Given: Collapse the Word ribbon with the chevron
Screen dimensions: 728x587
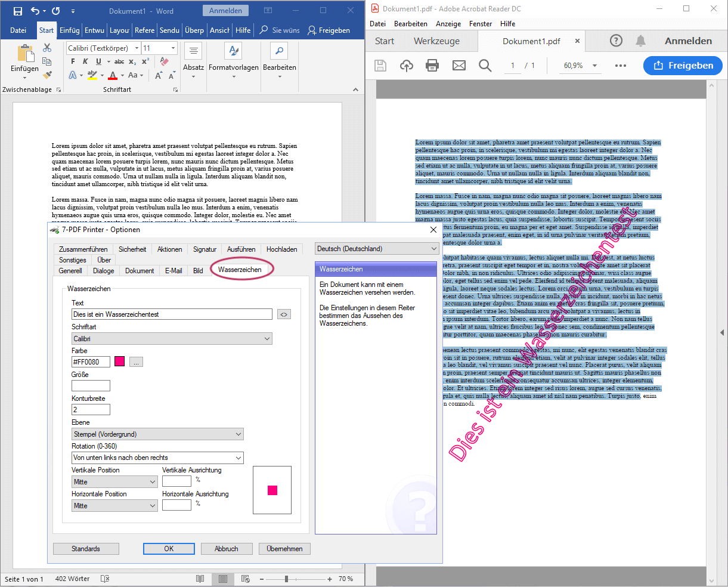Looking at the screenshot, I should coord(356,89).
